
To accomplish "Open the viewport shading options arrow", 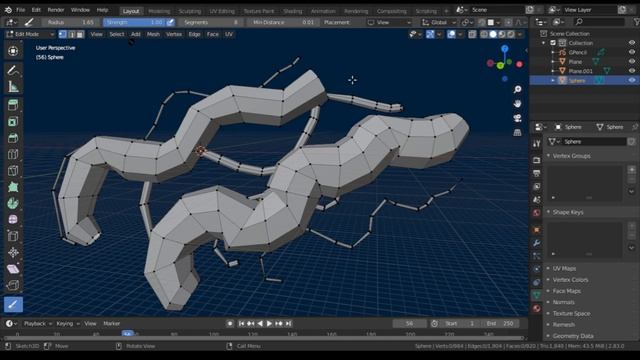I will tap(520, 34).
